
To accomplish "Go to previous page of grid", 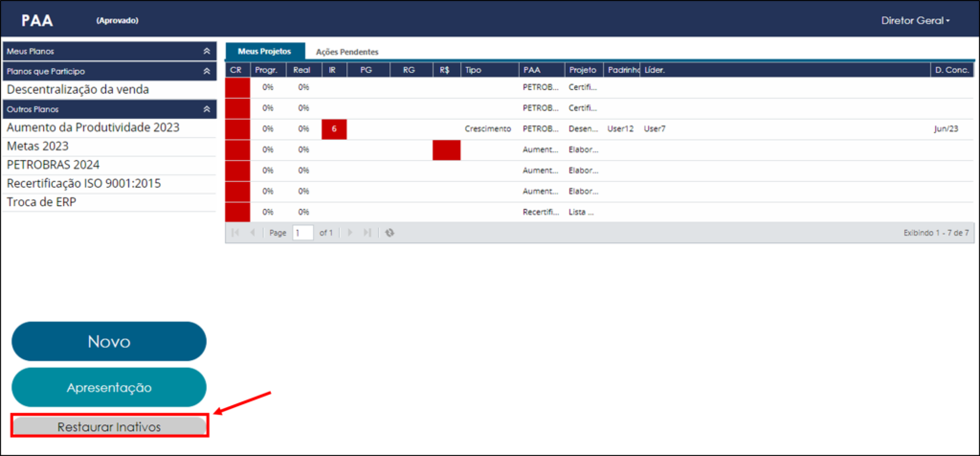I will coord(253,233).
